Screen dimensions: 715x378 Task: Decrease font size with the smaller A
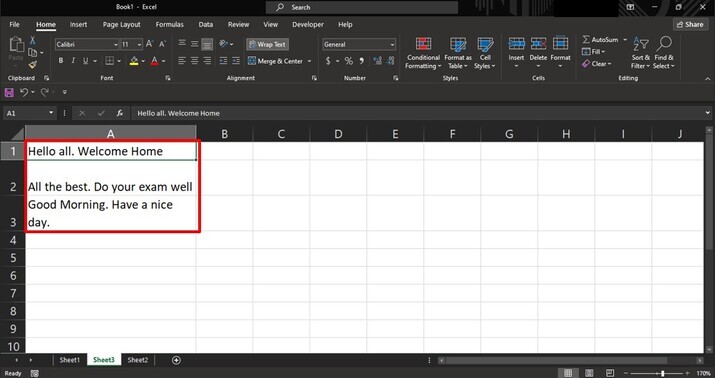click(x=162, y=44)
